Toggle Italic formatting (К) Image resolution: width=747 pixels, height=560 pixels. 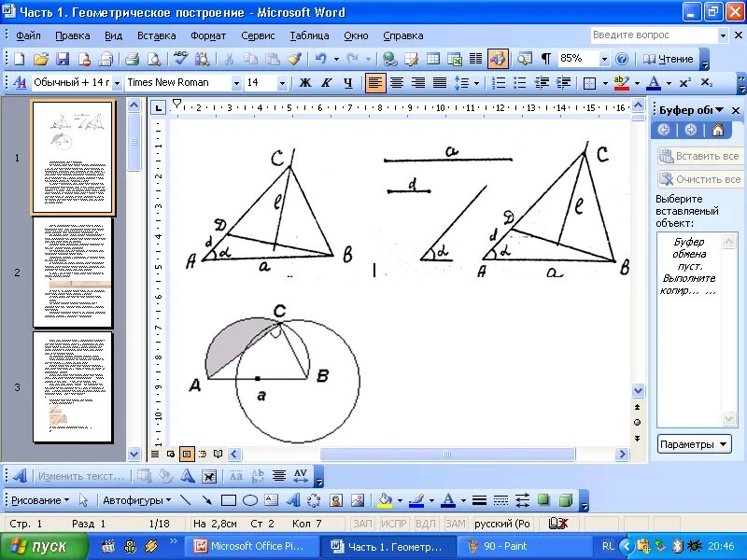pyautogui.click(x=326, y=83)
